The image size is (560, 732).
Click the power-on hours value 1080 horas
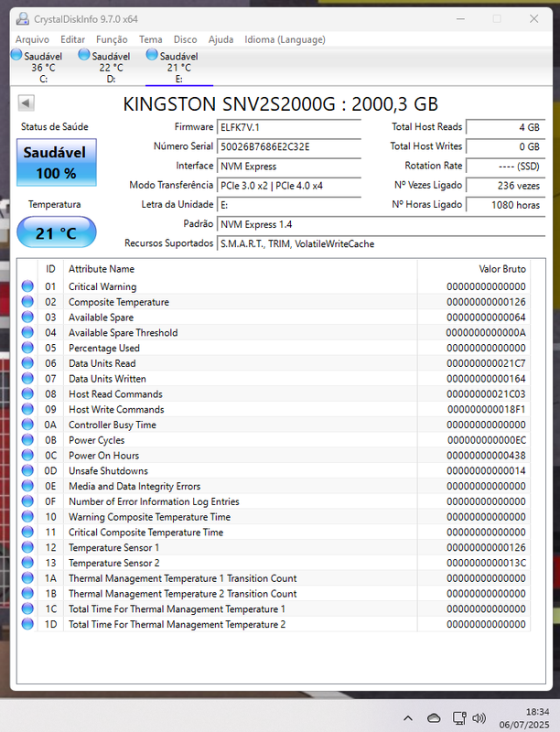click(505, 204)
